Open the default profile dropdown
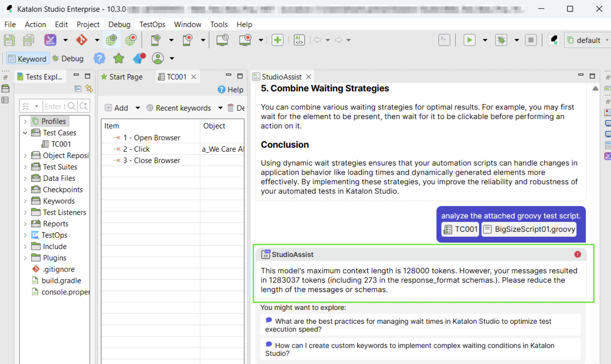Image resolution: width=611 pixels, height=364 pixels. click(x=588, y=40)
